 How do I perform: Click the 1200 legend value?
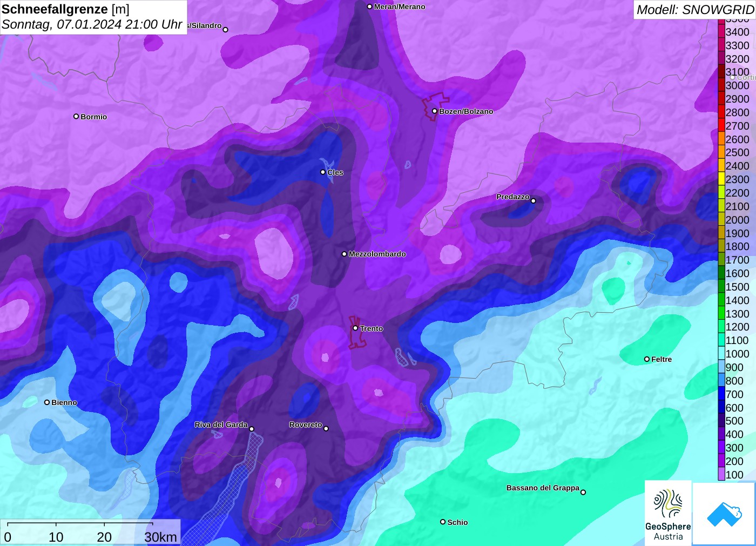coord(737,327)
